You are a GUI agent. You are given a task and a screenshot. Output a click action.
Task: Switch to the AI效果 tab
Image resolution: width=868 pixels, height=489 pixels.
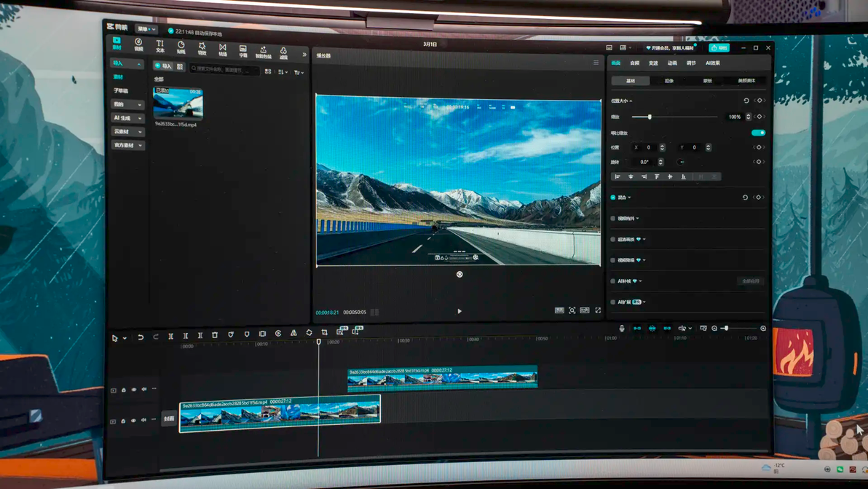(712, 63)
